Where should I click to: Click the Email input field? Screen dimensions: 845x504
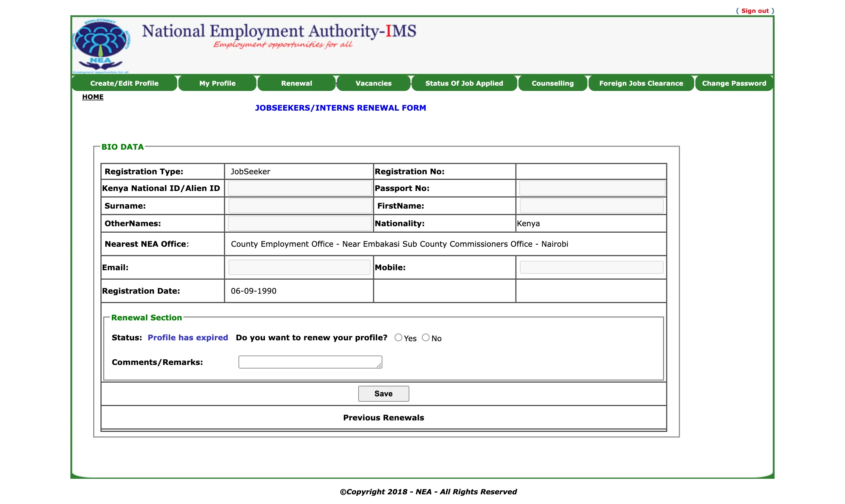coord(299,267)
